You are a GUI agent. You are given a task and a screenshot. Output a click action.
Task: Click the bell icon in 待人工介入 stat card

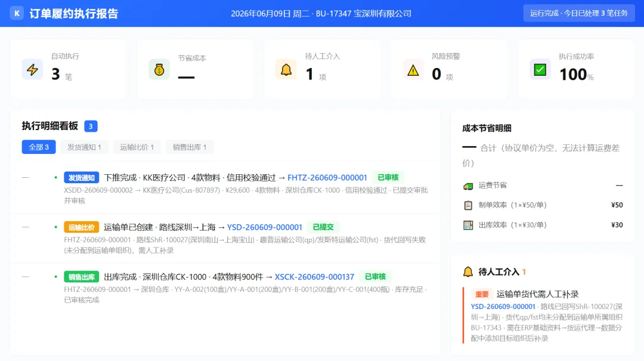(286, 69)
